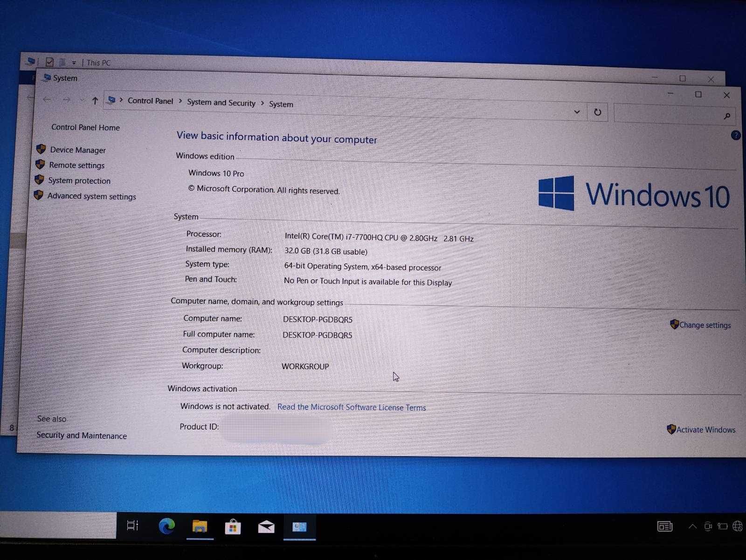Screen dimensions: 746x560
Task: Click New folder icon in This PC toolbar
Action: pos(62,62)
